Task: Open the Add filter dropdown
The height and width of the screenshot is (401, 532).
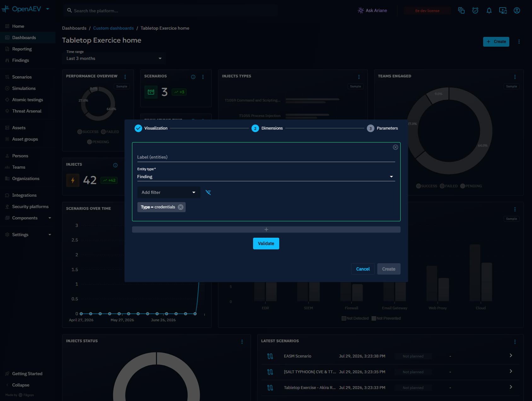Action: click(x=169, y=192)
